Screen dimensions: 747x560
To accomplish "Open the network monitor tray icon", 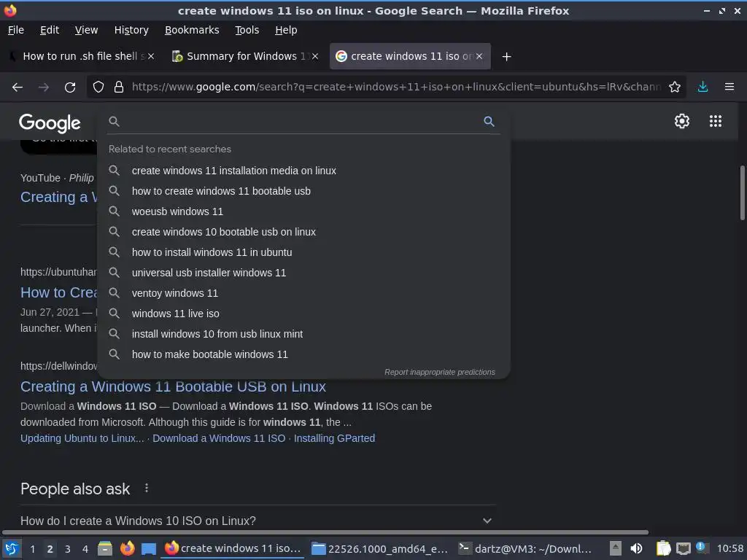I will point(683,548).
